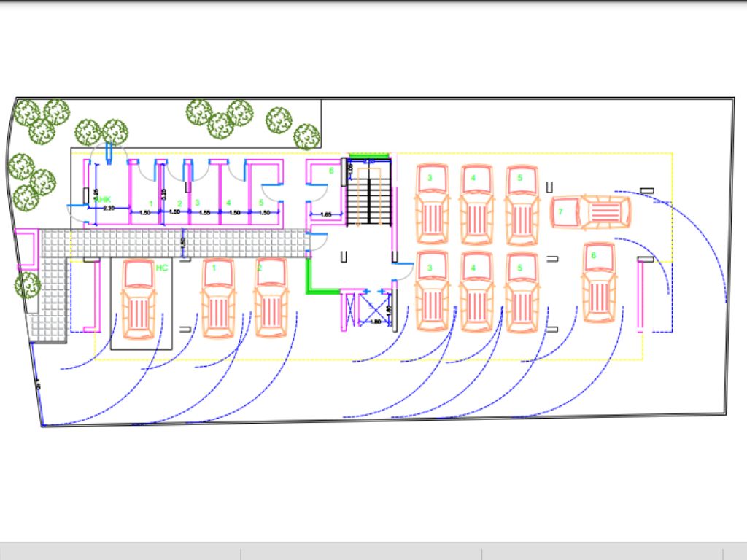Select the left-row car labeled 2

pyautogui.click(x=271, y=299)
